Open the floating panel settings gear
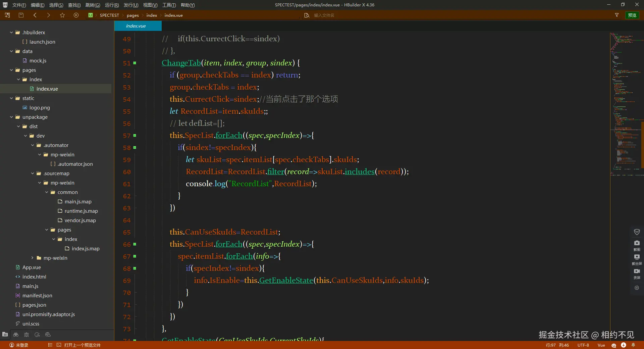 coord(637,288)
